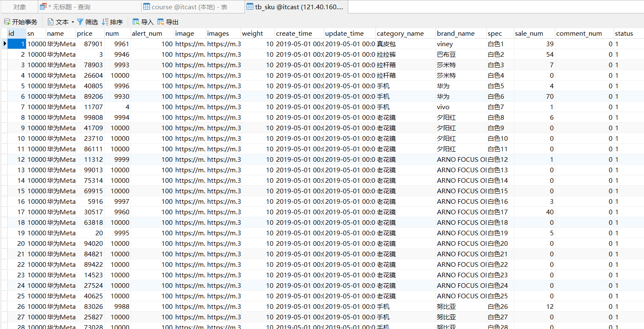Screen dimensions: 644x329
Task: Select the sale_num cell 54
Action: (535, 54)
